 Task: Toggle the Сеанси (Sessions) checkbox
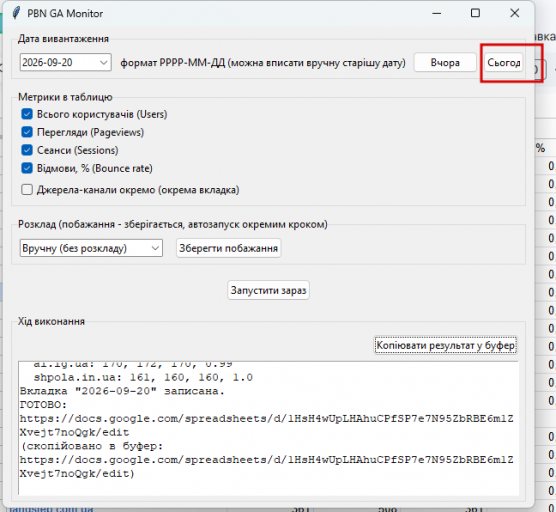pos(27,150)
